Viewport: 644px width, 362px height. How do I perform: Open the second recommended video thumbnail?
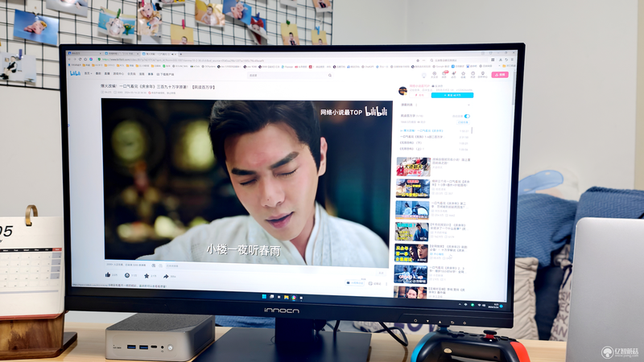pyautogui.click(x=413, y=188)
